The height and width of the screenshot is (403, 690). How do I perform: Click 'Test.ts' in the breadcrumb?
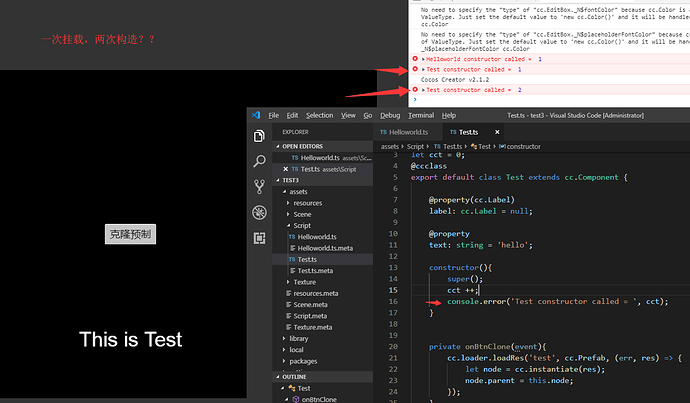point(452,147)
